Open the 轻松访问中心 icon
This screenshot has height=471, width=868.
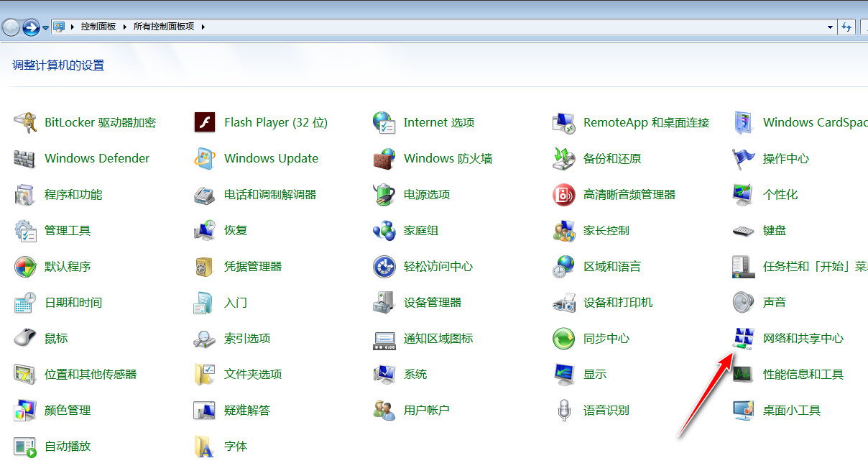pos(384,267)
